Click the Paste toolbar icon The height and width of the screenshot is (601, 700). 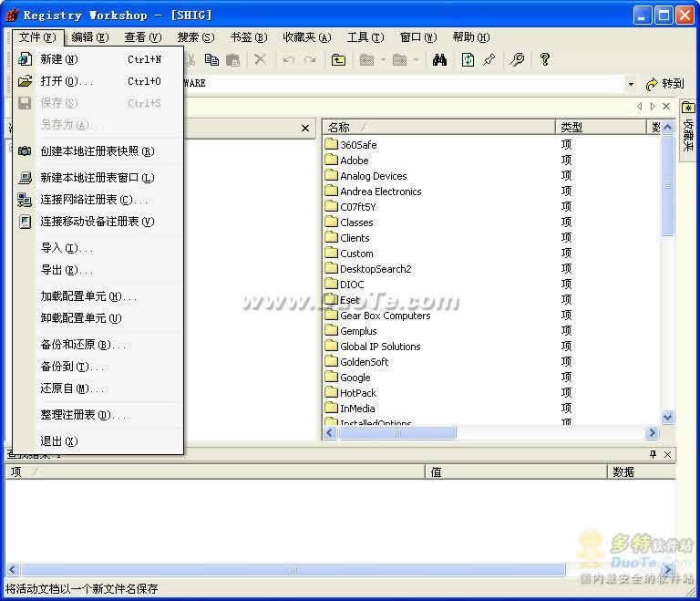click(x=233, y=59)
